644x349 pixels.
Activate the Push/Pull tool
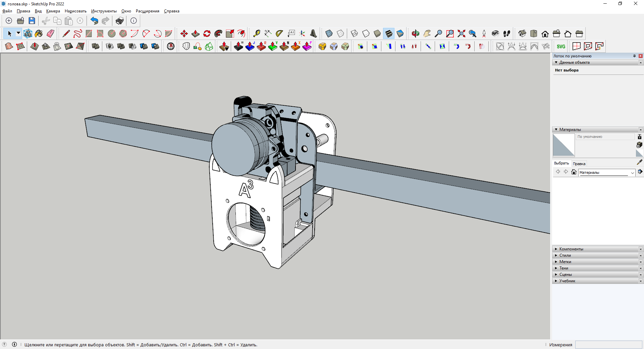click(x=196, y=34)
